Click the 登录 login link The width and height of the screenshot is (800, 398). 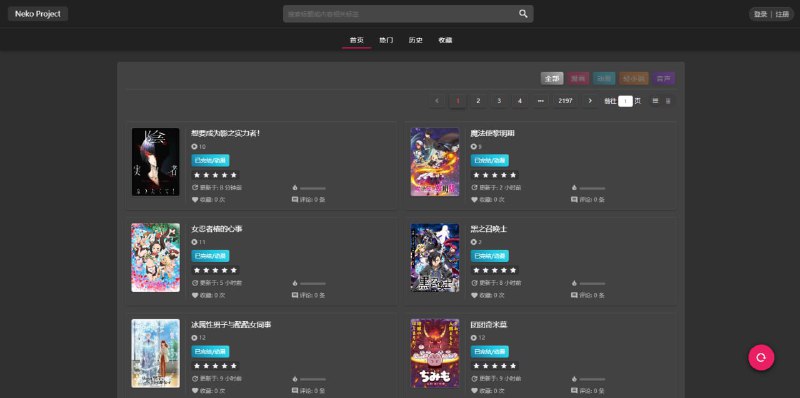[761, 14]
